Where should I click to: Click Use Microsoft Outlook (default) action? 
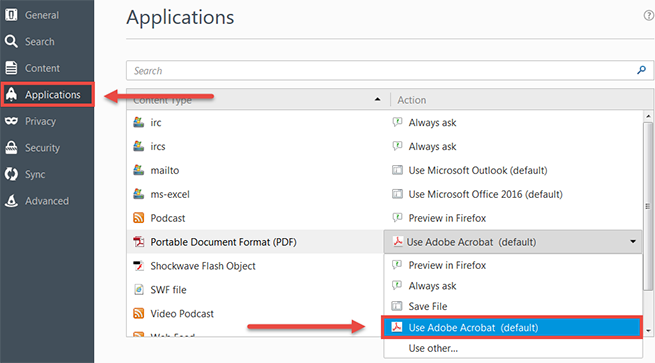pos(477,170)
